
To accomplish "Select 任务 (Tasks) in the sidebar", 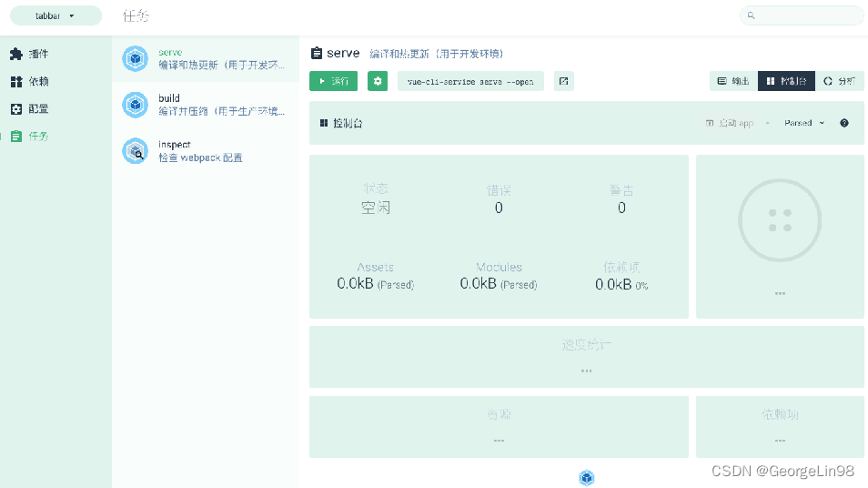I will (30, 137).
